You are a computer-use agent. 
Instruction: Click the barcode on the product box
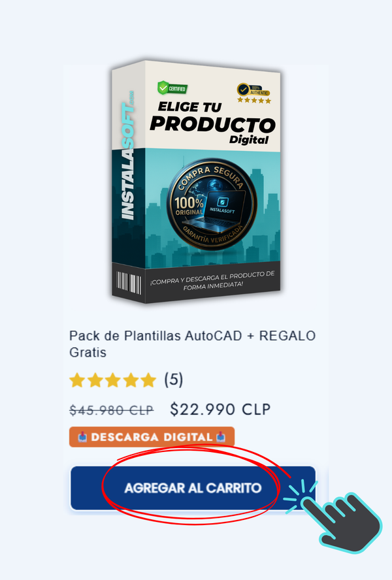coord(129,283)
